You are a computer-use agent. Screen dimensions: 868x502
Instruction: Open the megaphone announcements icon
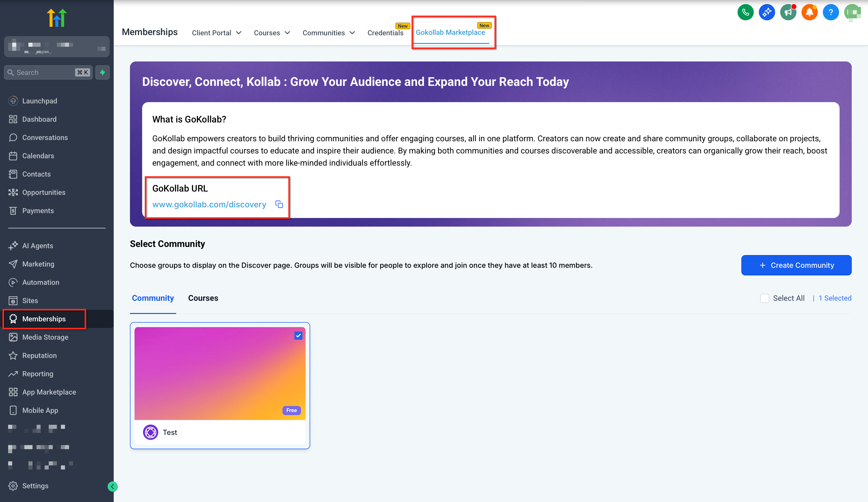pyautogui.click(x=788, y=13)
